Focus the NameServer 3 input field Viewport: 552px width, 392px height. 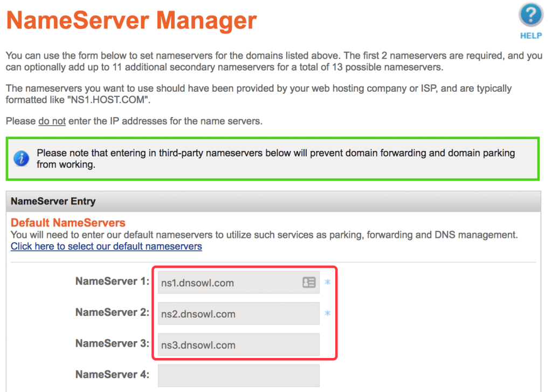(238, 345)
